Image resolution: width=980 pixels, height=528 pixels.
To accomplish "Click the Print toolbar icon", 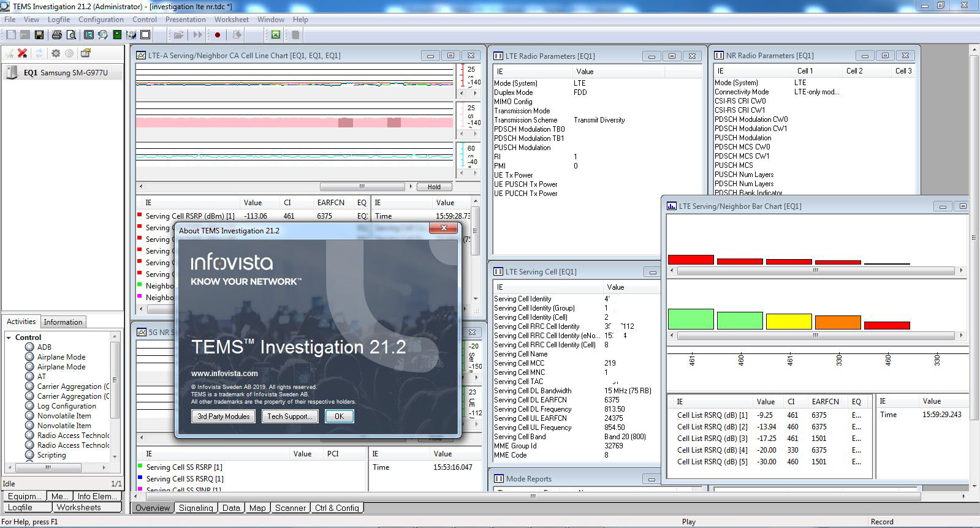I will 56,35.
